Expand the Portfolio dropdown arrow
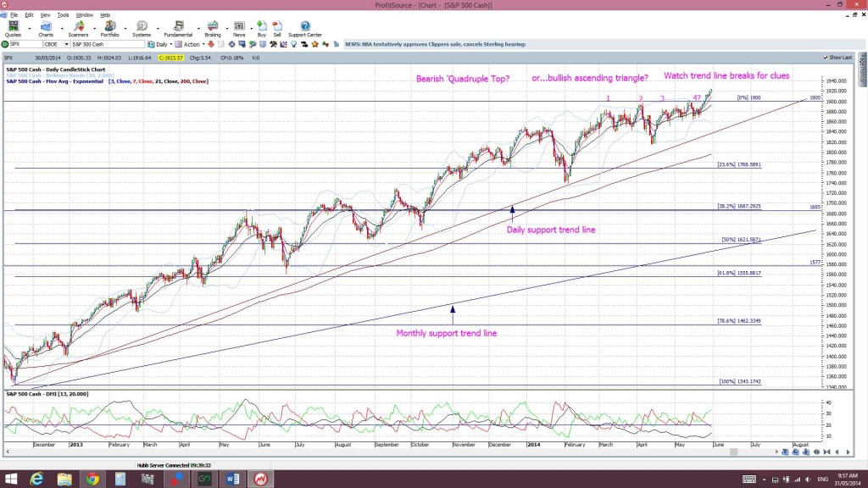The height and width of the screenshot is (488, 868). pos(125,29)
